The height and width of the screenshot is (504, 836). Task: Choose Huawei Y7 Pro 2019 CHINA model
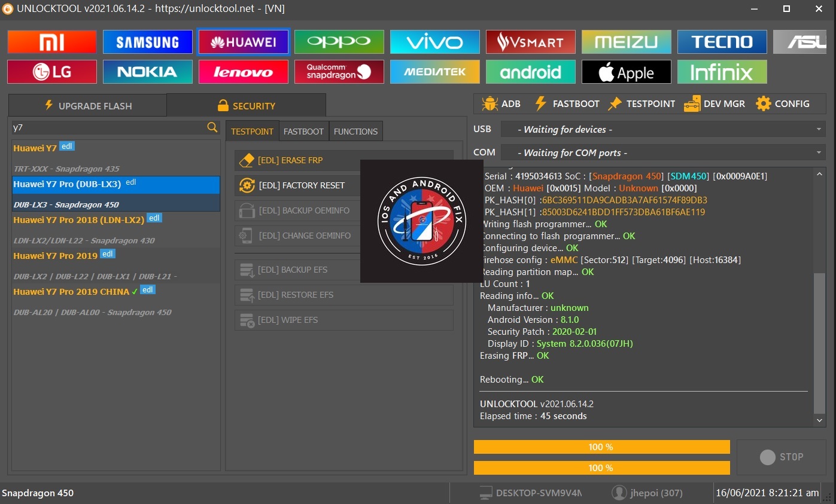tap(116, 301)
